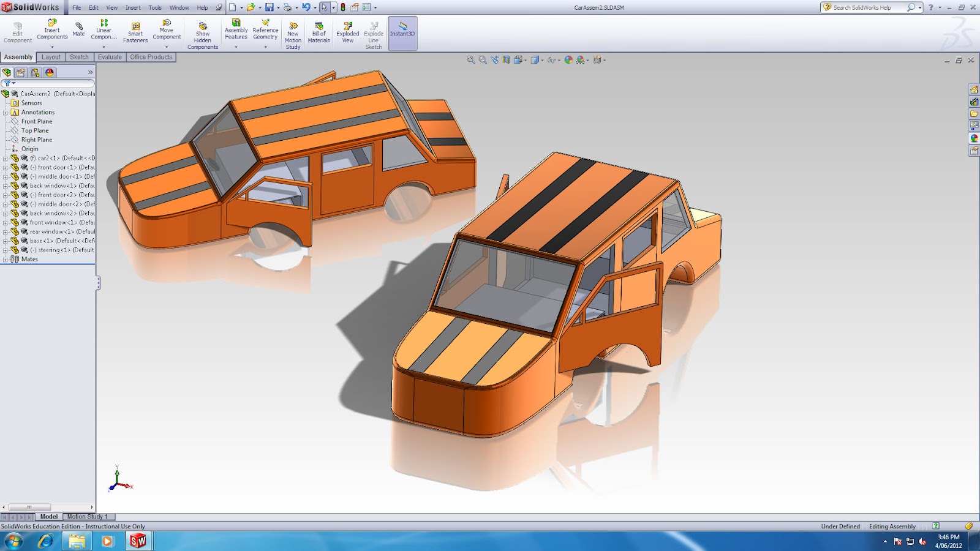Screen dimensions: 980x551
Task: Click the Mate tool
Action: (x=79, y=29)
